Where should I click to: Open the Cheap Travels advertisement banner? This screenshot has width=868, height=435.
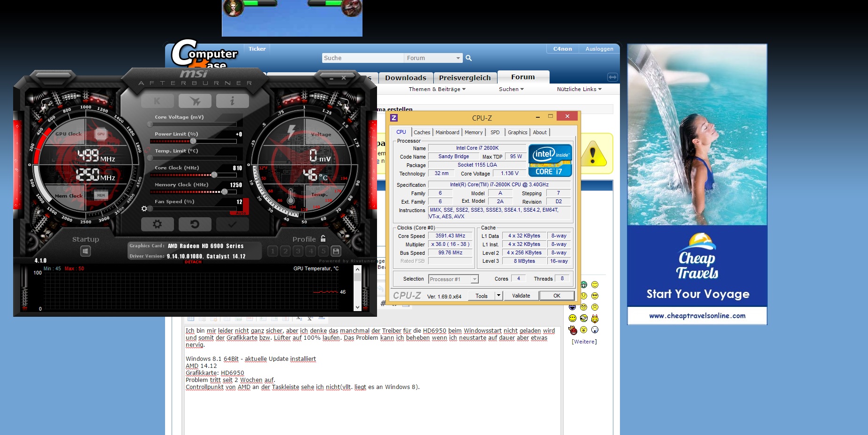(697, 184)
